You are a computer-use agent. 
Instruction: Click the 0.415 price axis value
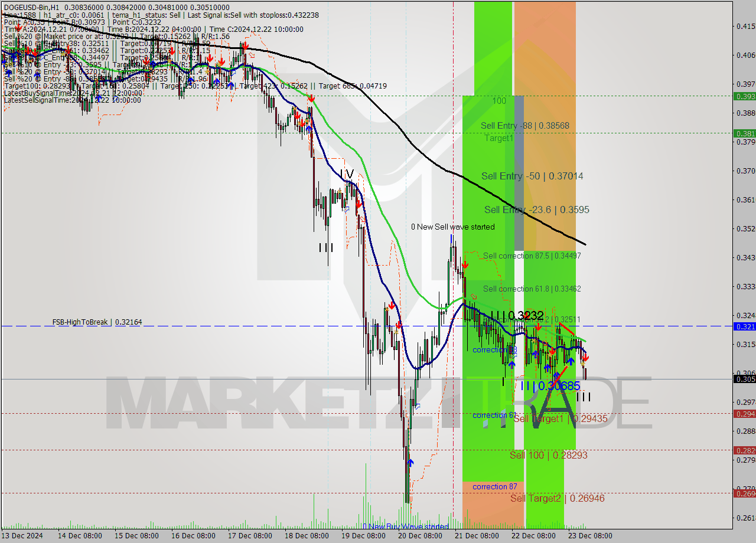746,26
